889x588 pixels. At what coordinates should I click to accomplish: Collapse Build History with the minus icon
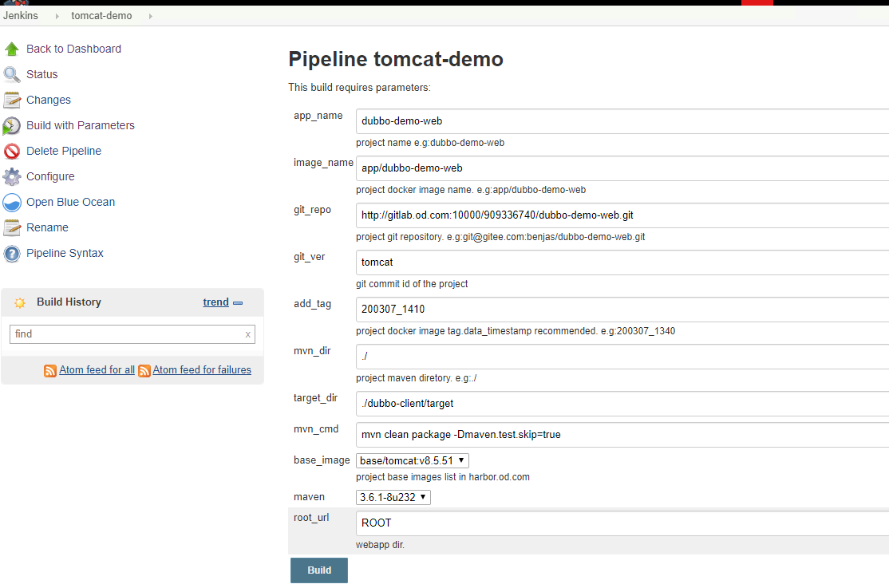click(238, 302)
